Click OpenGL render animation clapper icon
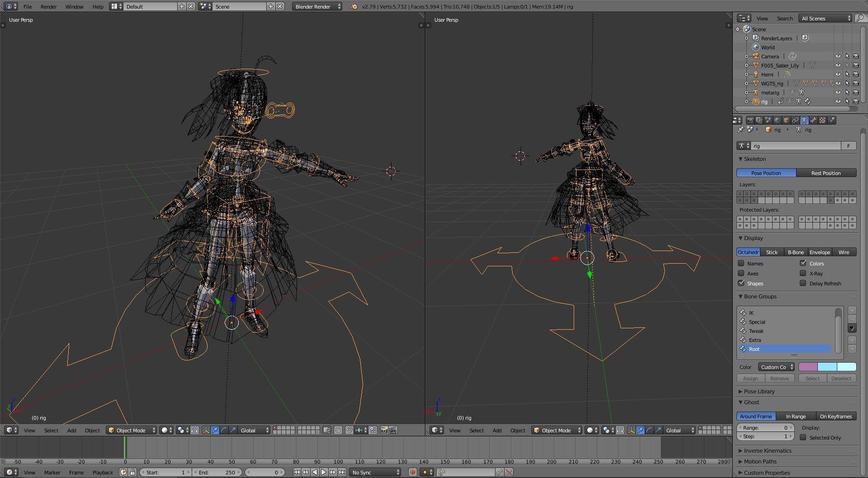 [393, 430]
